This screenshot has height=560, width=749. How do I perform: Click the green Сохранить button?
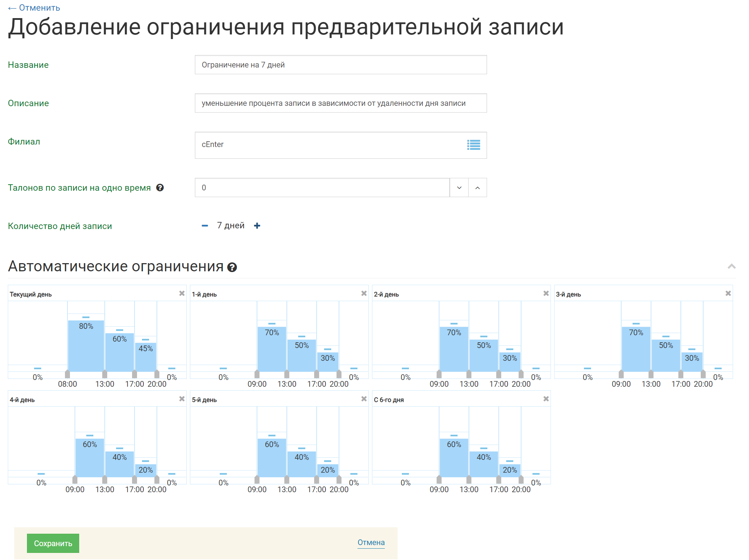(53, 543)
